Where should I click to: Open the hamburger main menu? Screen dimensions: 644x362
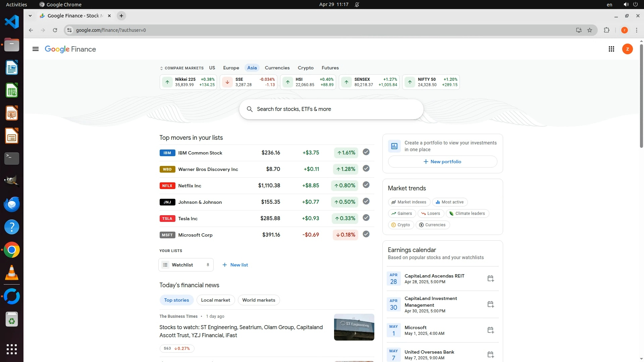tap(35, 49)
